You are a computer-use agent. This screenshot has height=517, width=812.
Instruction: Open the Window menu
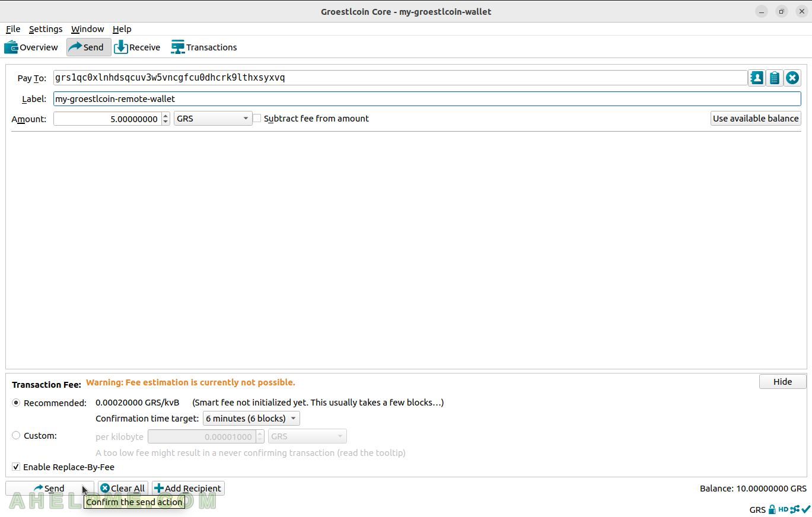(x=88, y=29)
